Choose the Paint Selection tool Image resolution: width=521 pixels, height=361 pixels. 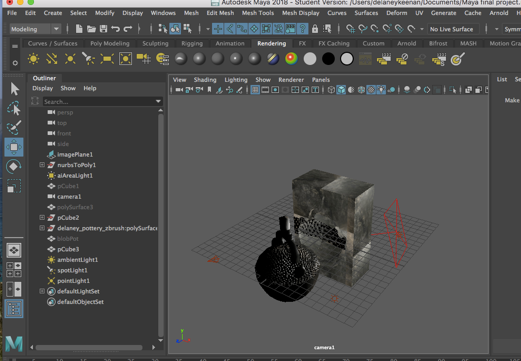14,128
